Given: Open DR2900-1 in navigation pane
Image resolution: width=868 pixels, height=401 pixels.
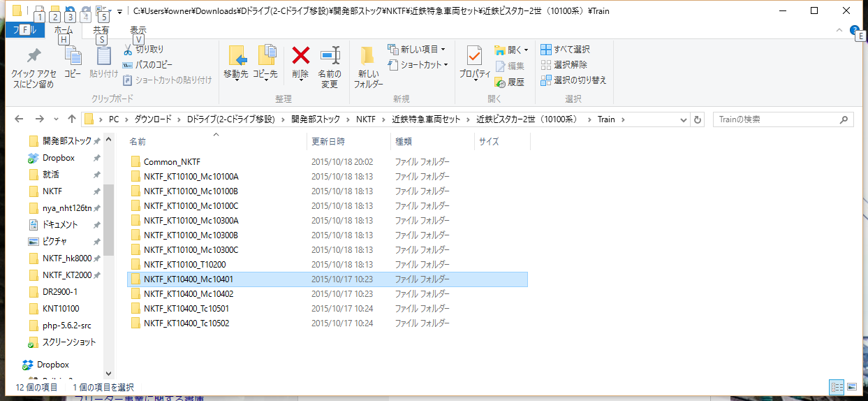Looking at the screenshot, I should click(x=60, y=292).
